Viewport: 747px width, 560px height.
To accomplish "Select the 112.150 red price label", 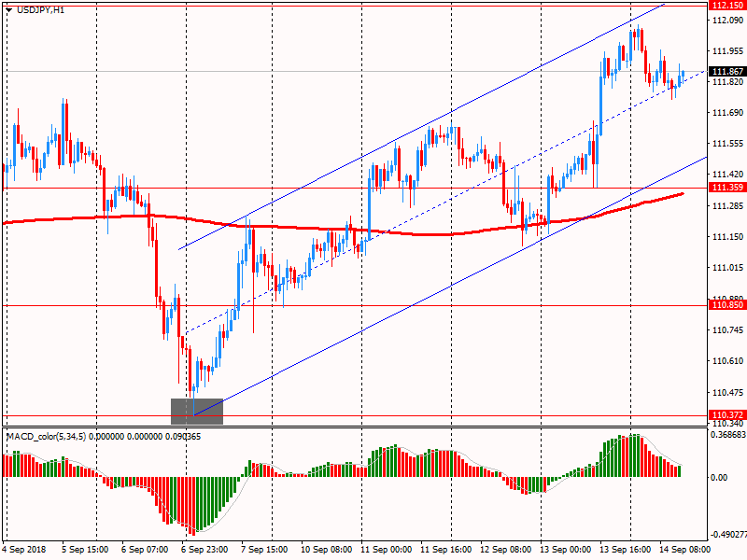I will coord(727,6).
